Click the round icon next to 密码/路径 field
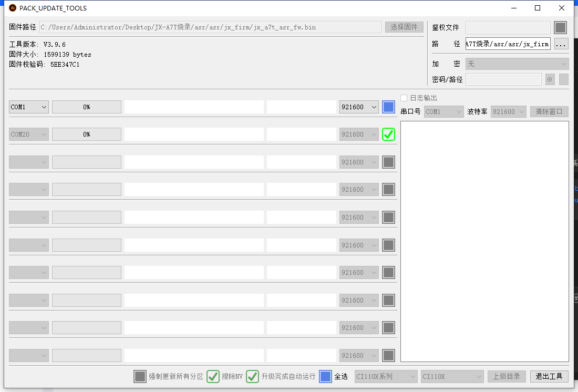 pos(550,79)
